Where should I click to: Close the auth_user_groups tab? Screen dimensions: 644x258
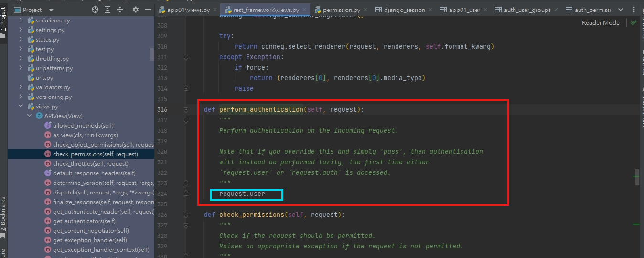click(x=557, y=10)
